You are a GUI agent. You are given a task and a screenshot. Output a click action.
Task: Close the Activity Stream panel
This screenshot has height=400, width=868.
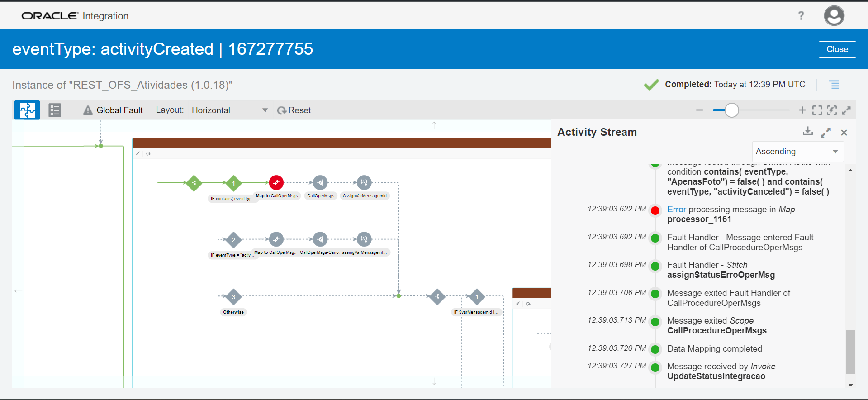844,133
